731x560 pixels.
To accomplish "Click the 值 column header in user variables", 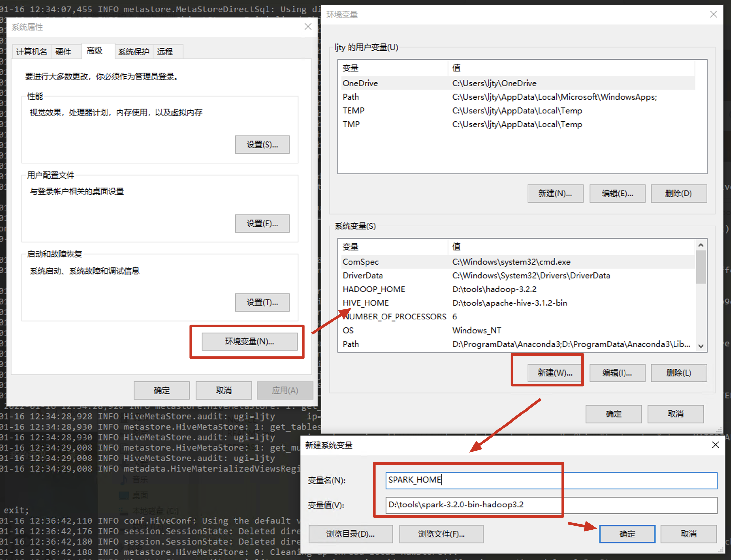I will [x=572, y=68].
